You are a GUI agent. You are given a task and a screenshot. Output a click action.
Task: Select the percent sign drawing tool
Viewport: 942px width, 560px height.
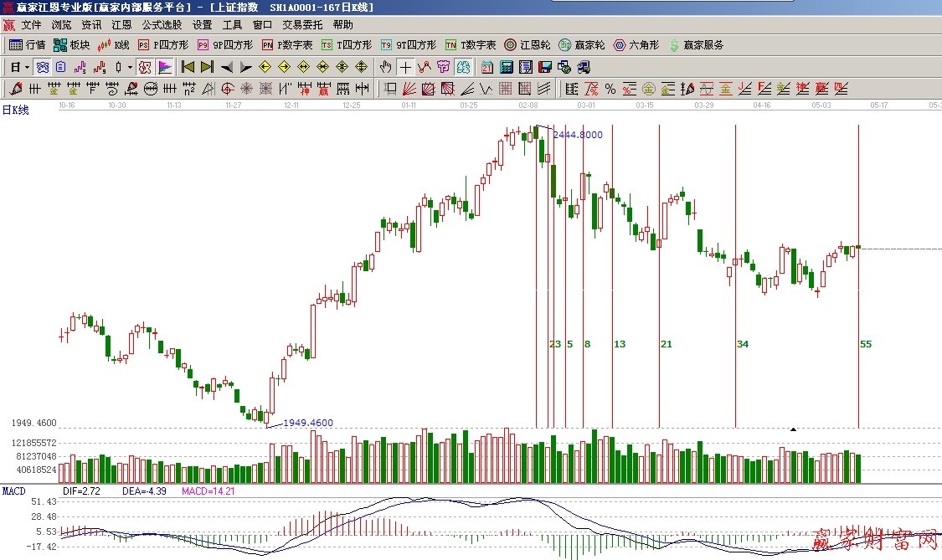coord(610,89)
